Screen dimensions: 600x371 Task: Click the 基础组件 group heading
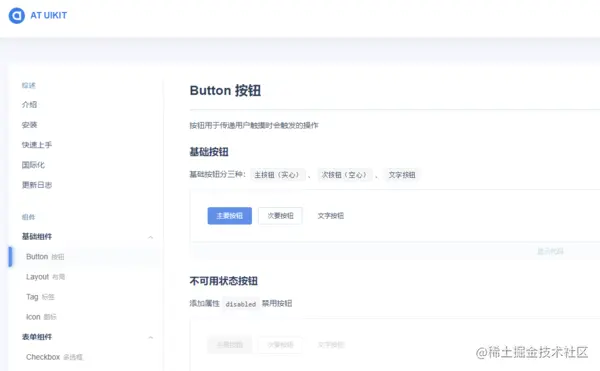tap(37, 236)
